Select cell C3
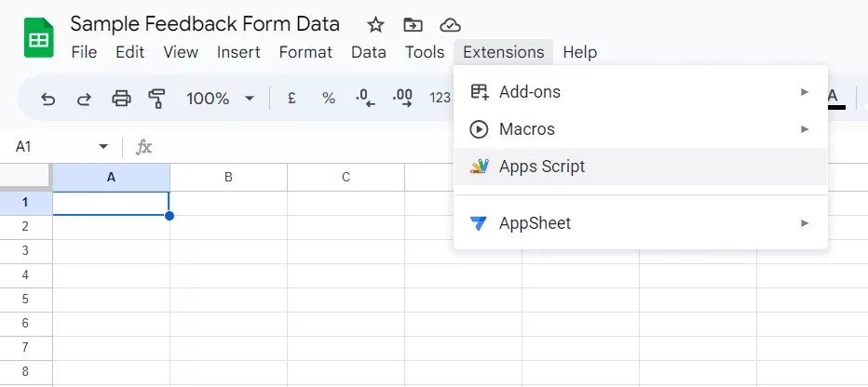Viewport: 868px width, 387px height. (x=346, y=251)
